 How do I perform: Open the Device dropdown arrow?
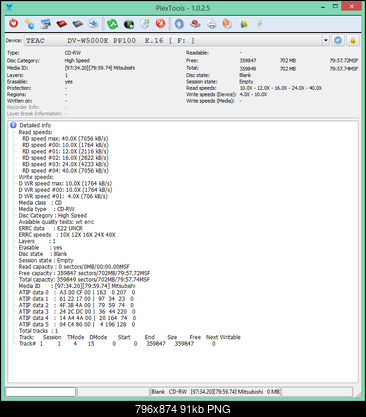326,40
